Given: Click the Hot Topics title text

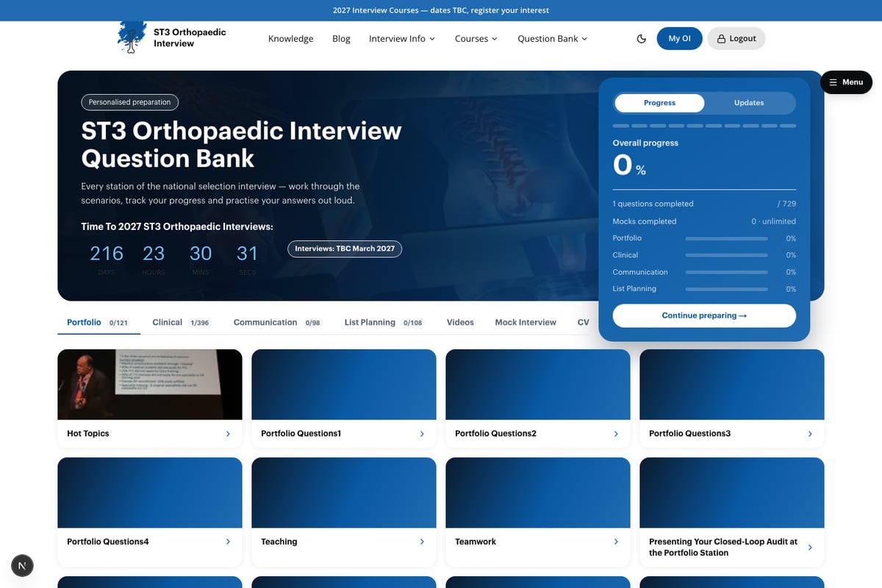Looking at the screenshot, I should (88, 434).
